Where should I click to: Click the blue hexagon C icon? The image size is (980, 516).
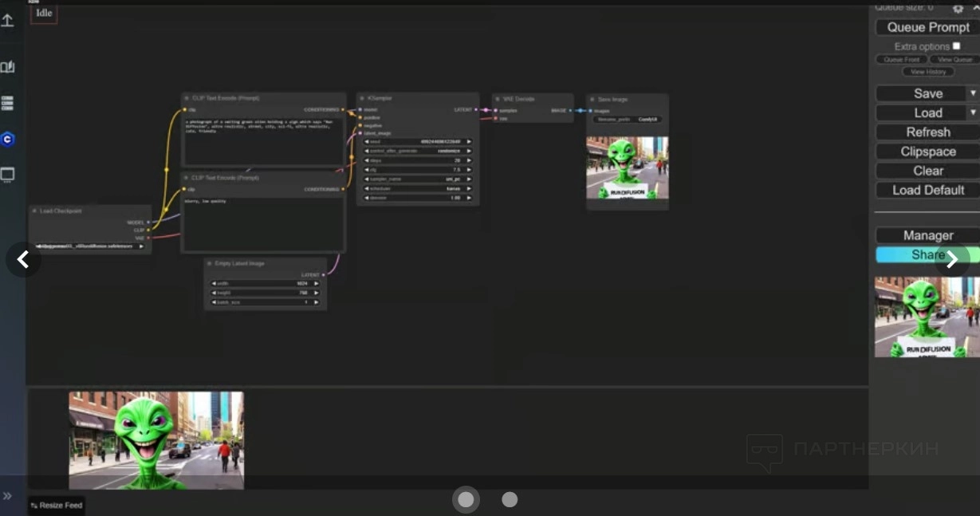(x=7, y=140)
